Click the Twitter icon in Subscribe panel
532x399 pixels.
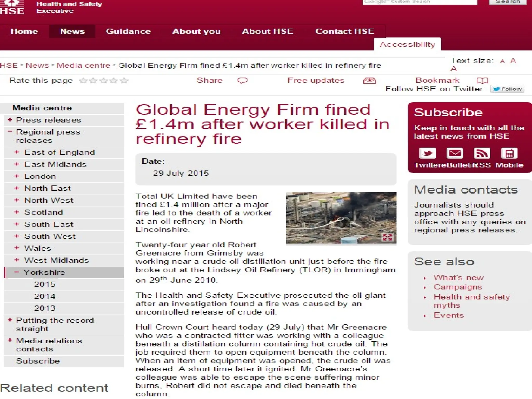point(427,153)
